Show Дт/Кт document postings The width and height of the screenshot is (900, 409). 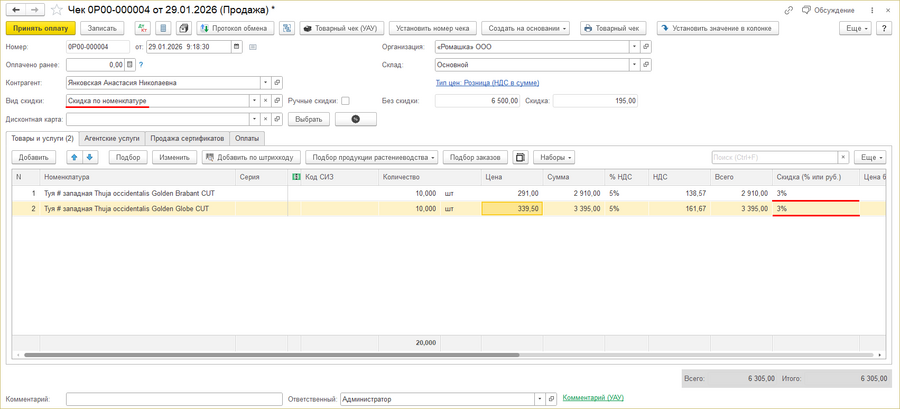tap(142, 28)
